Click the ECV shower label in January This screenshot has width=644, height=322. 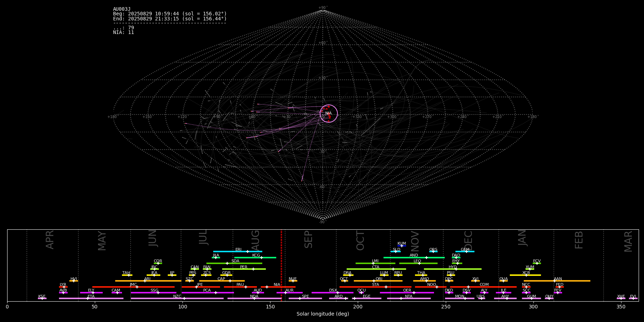point(537,261)
